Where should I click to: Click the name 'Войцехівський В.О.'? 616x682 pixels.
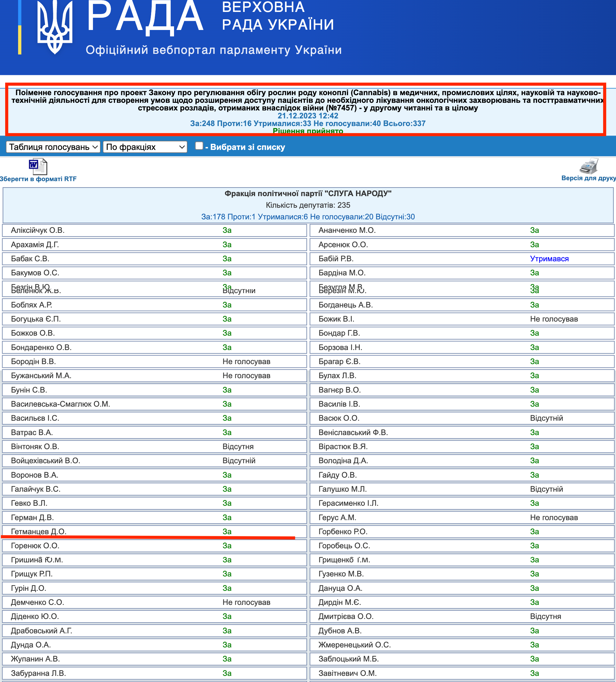pos(45,461)
